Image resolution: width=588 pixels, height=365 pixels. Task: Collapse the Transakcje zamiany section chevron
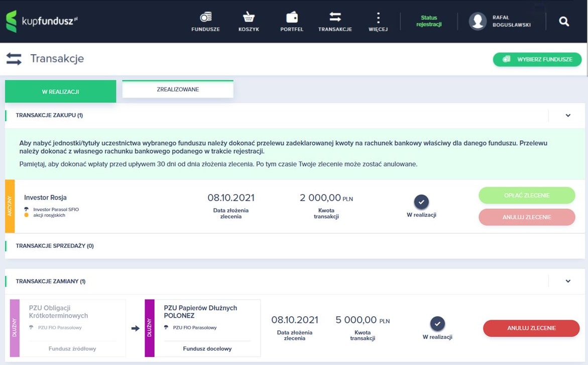click(x=568, y=281)
